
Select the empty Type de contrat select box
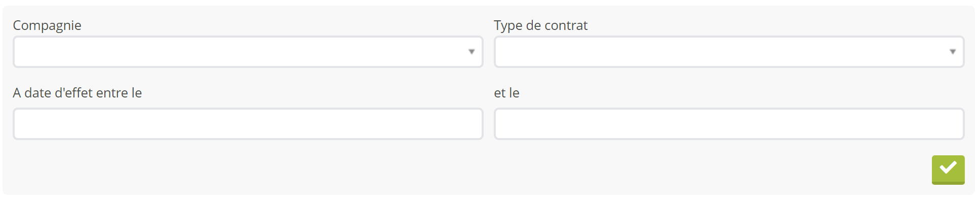729,52
